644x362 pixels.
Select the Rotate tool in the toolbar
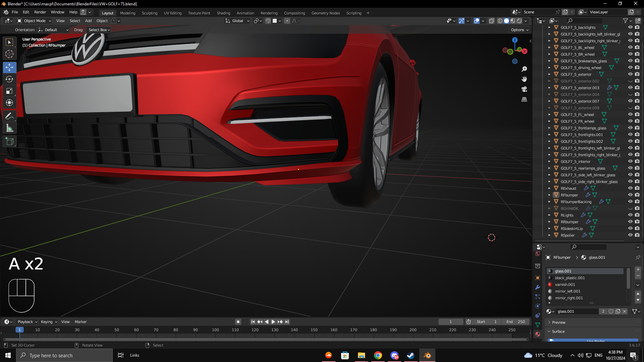[x=9, y=79]
